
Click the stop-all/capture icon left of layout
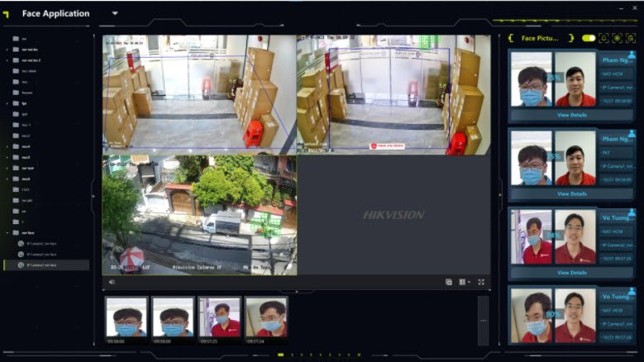coord(449,282)
